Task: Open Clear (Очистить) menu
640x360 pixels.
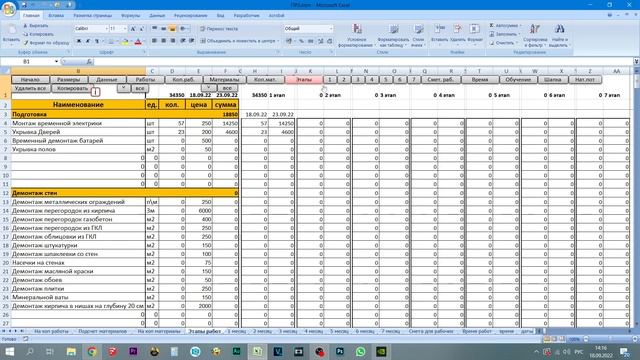Action: coord(503,42)
